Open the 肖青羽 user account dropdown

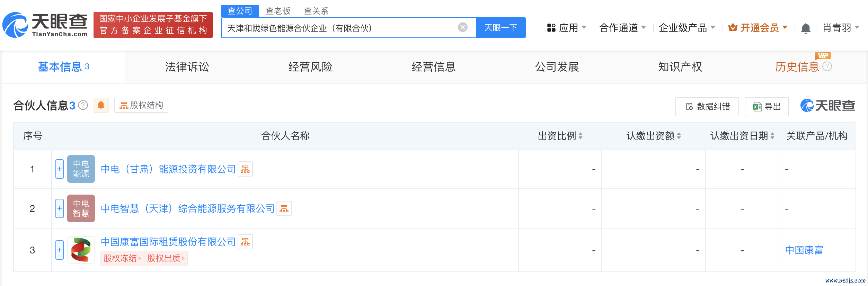[841, 28]
